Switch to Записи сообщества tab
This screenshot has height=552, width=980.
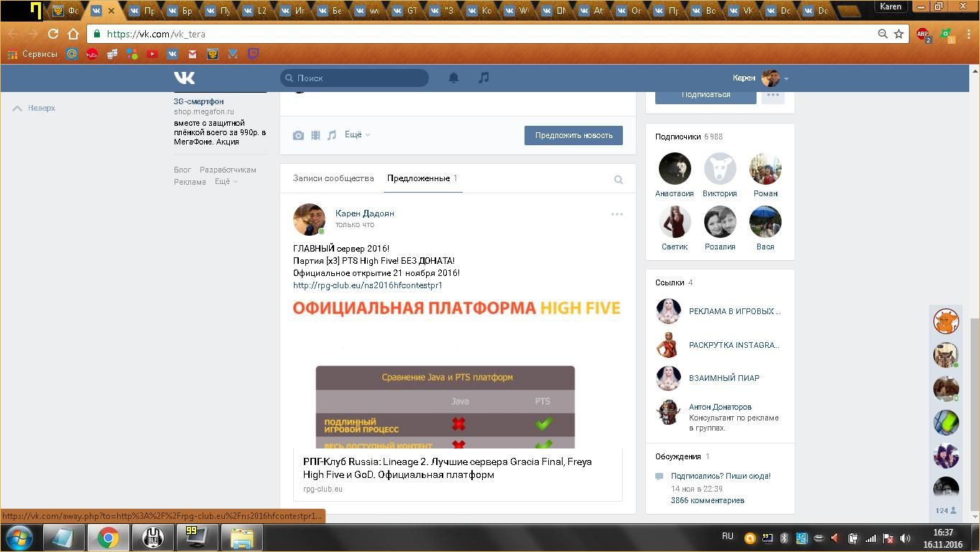click(x=333, y=178)
